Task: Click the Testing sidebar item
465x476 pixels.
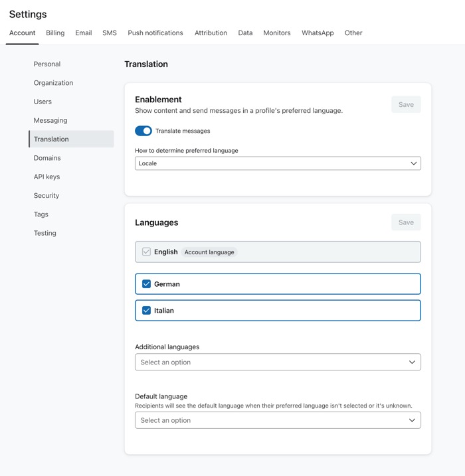Action: coord(45,233)
